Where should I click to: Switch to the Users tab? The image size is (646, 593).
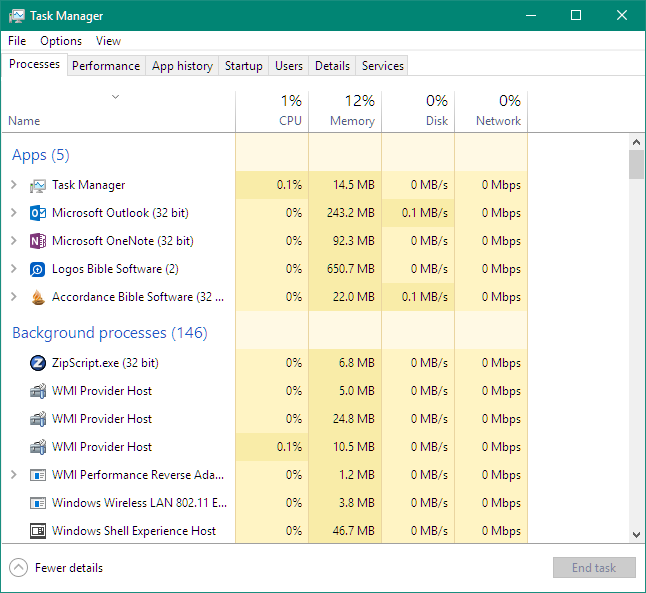click(289, 66)
